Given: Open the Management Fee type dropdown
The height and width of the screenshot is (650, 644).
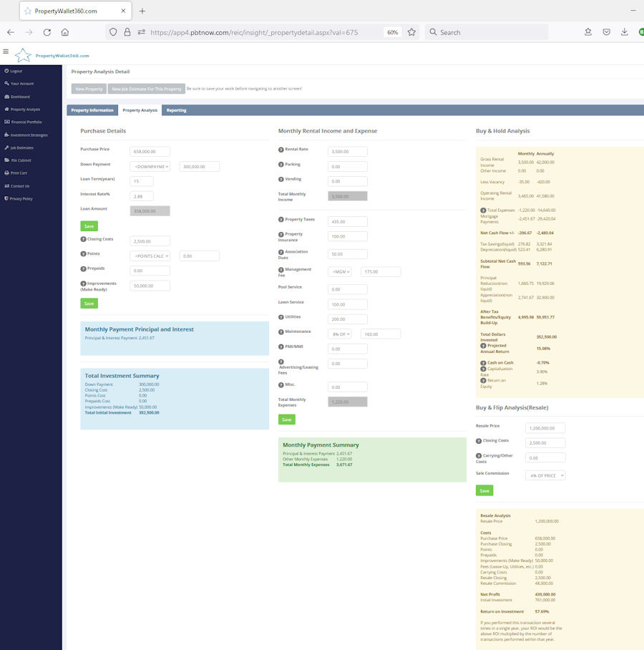Looking at the screenshot, I should [x=340, y=272].
